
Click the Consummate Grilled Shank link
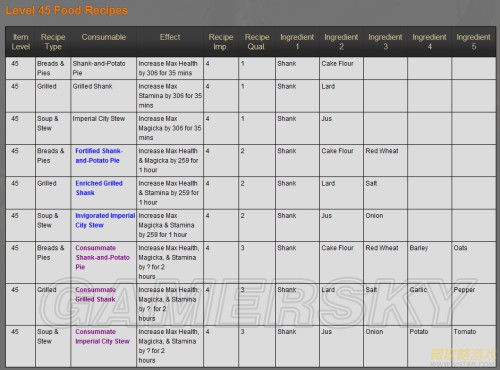coord(95,295)
